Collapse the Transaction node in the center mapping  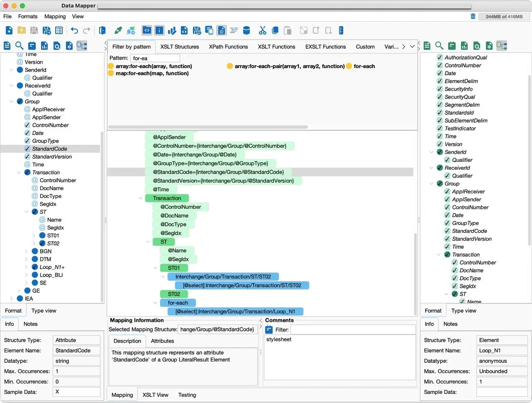tap(140, 198)
